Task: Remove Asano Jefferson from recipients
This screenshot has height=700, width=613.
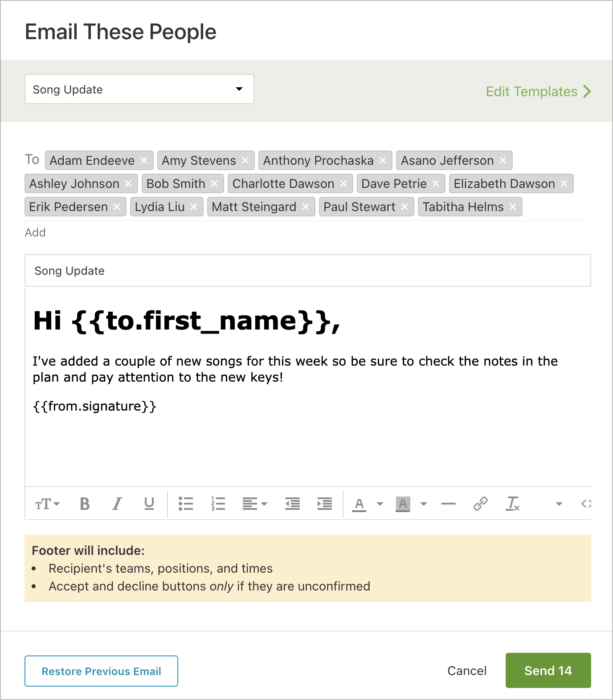Action: point(503,160)
